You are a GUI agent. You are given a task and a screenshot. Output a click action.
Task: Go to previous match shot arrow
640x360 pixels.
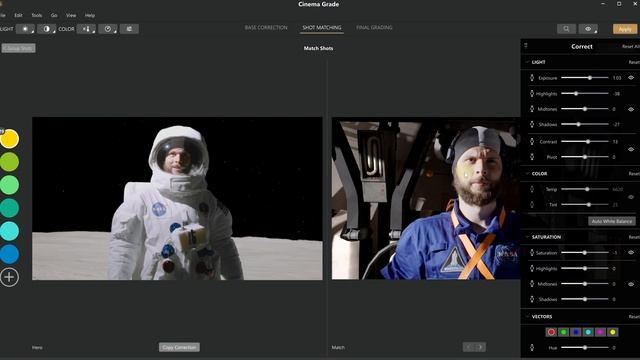tap(469, 347)
